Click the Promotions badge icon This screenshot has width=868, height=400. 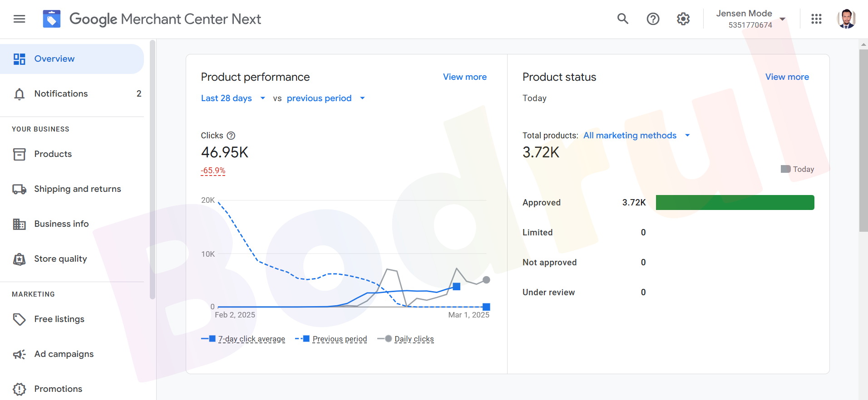click(x=20, y=389)
